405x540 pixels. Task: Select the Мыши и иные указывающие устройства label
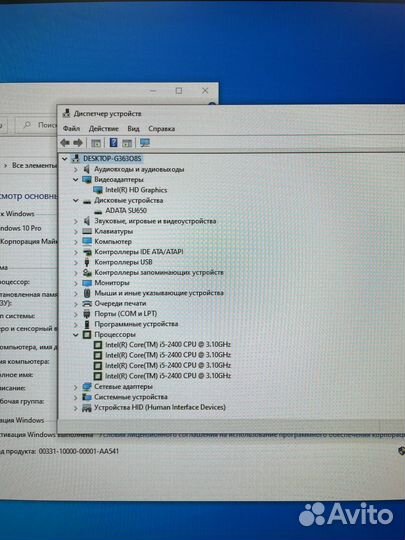[159, 293]
